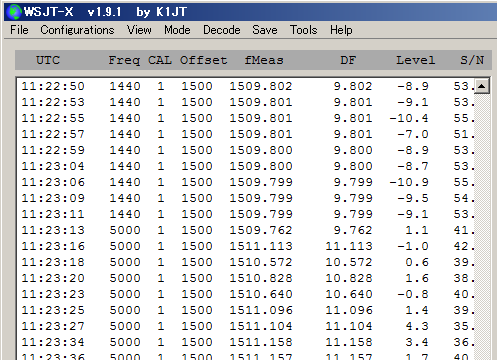Click the Level value -8.7
Screen dimensions: 497x360
(413, 166)
